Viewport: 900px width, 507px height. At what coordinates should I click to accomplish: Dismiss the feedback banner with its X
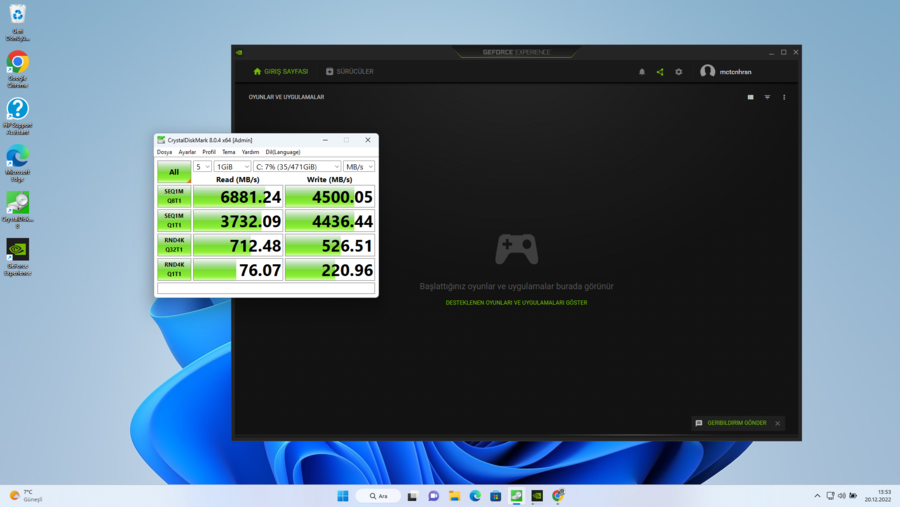click(x=778, y=424)
